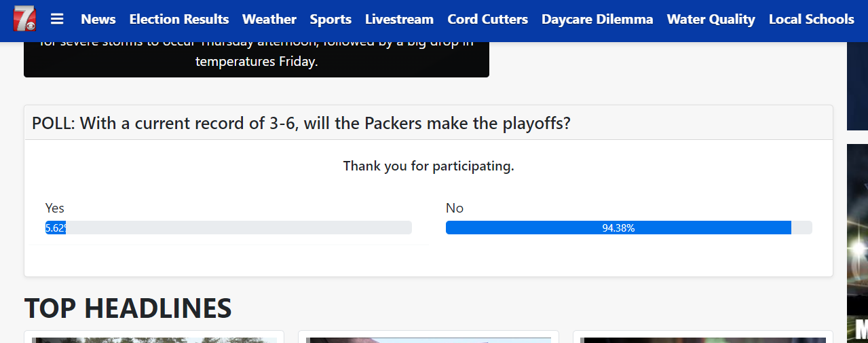Open the Sports section
This screenshot has height=343, width=868.
point(331,19)
